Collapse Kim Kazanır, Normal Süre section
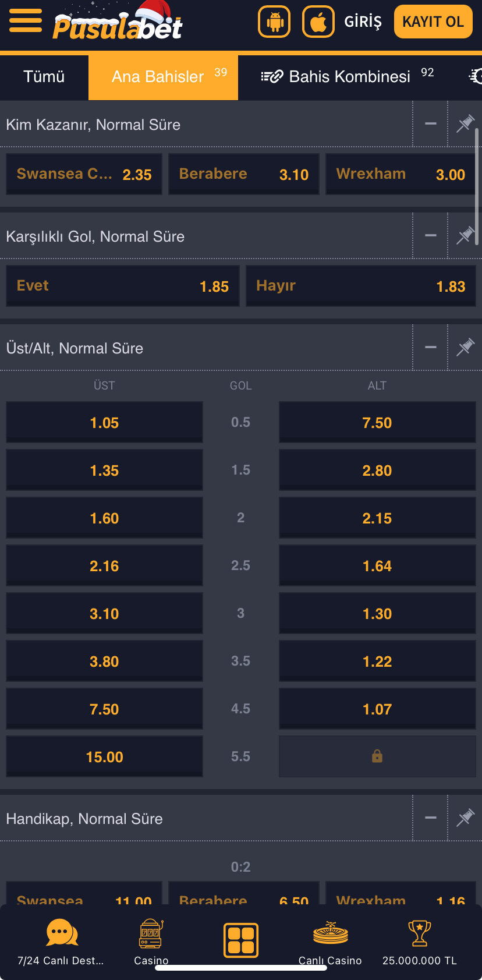This screenshot has height=980, width=482. click(431, 123)
